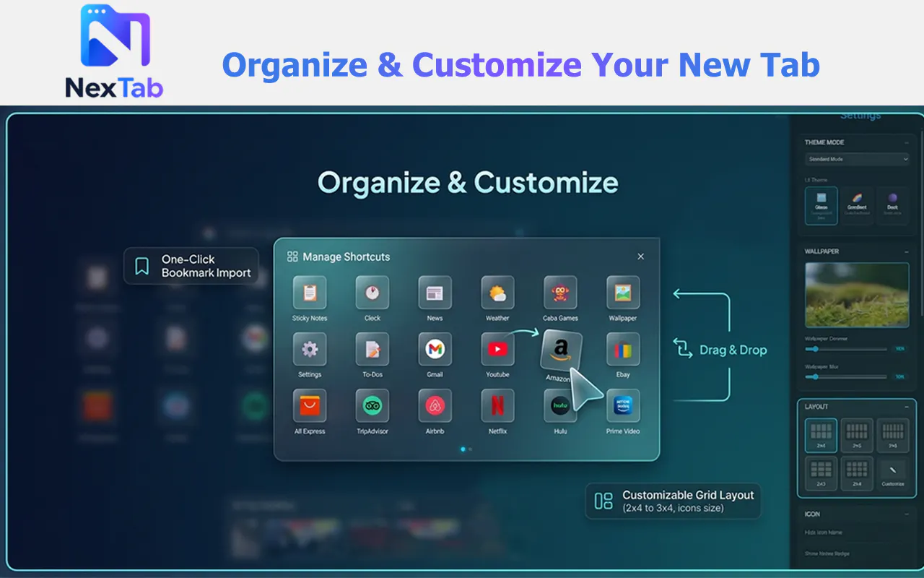Open the Standard Mode theme dropdown
The width and height of the screenshot is (924, 578).
(x=857, y=159)
